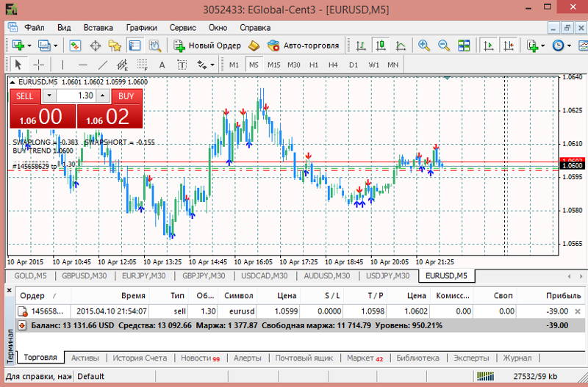The image size is (588, 387).
Task: Toggle the Terminal panel icon
Action: click(x=135, y=46)
